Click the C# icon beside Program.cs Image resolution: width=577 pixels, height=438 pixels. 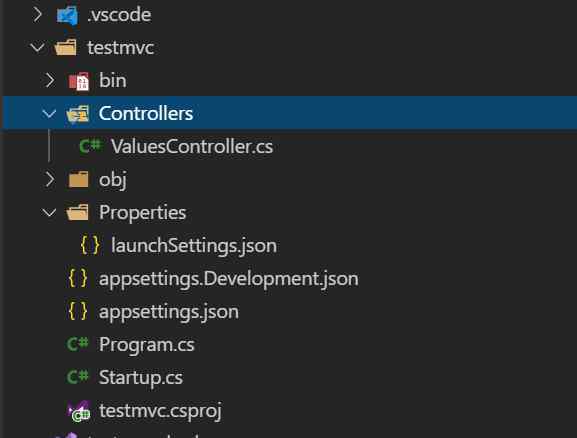(78, 344)
